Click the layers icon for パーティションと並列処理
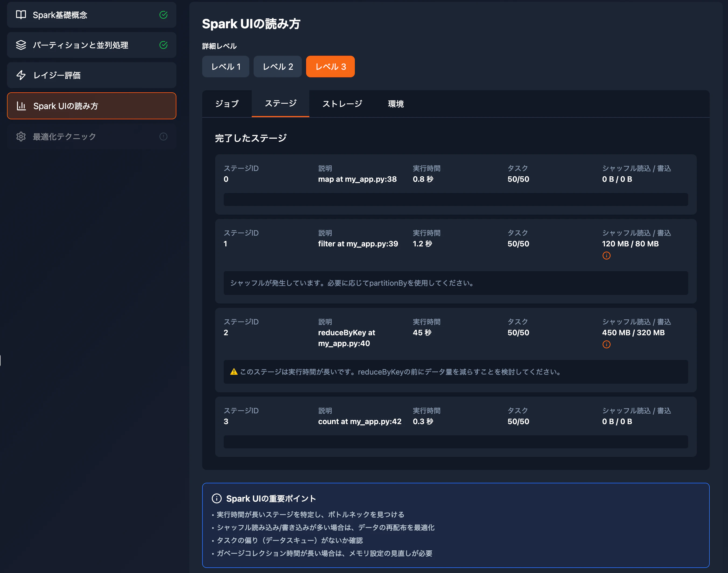 (21, 45)
